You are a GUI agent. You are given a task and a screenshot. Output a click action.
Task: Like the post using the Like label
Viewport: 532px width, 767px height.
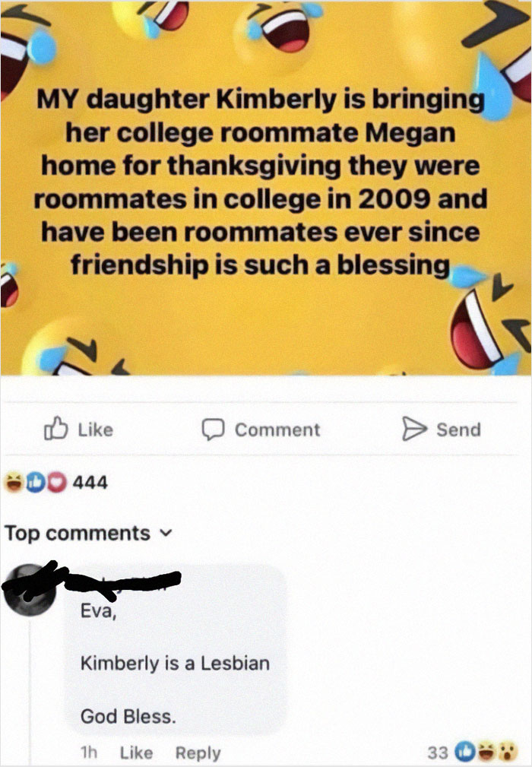point(95,430)
